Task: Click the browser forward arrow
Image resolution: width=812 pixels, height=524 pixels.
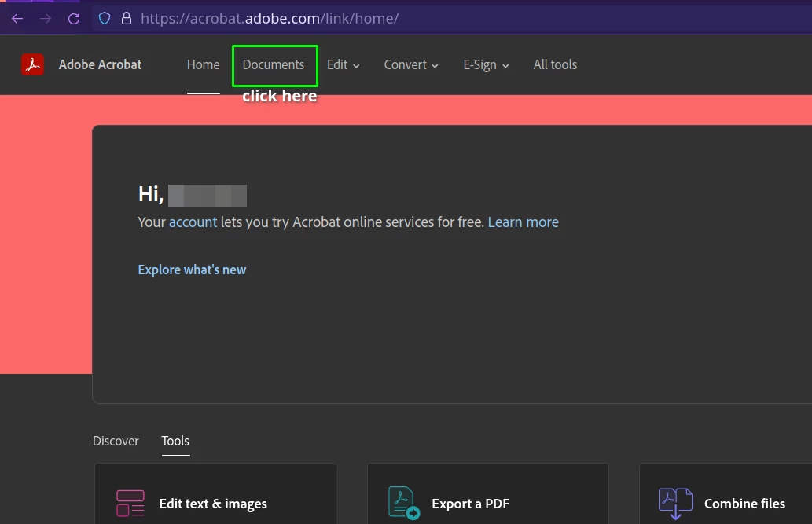Action: click(x=46, y=19)
